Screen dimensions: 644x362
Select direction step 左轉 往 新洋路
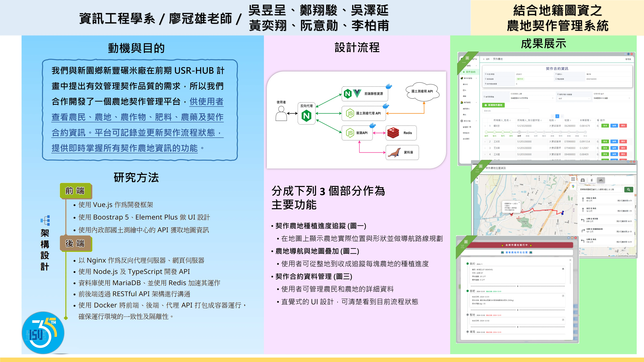coord(606,220)
